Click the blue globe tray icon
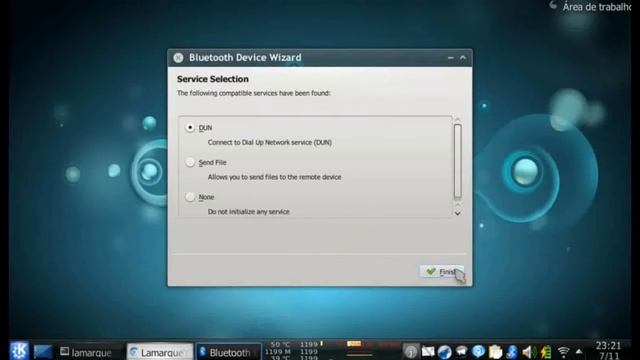Screen dimensions: 640x360 click(444, 352)
